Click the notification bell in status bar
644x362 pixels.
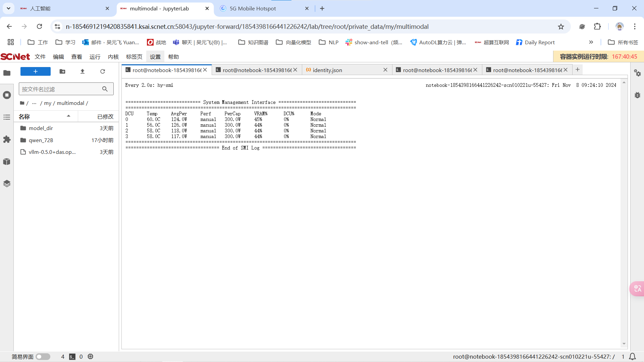click(632, 357)
